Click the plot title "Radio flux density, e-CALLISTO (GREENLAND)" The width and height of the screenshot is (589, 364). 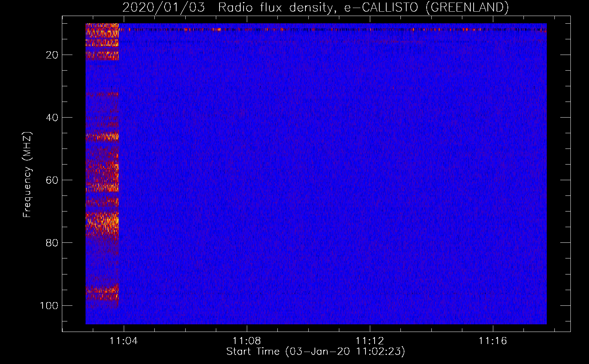(363, 7)
